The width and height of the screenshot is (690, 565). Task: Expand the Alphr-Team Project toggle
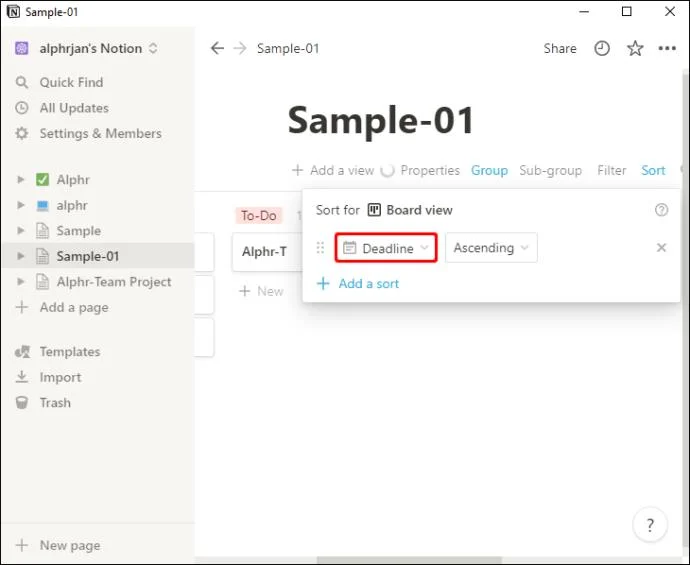click(20, 282)
